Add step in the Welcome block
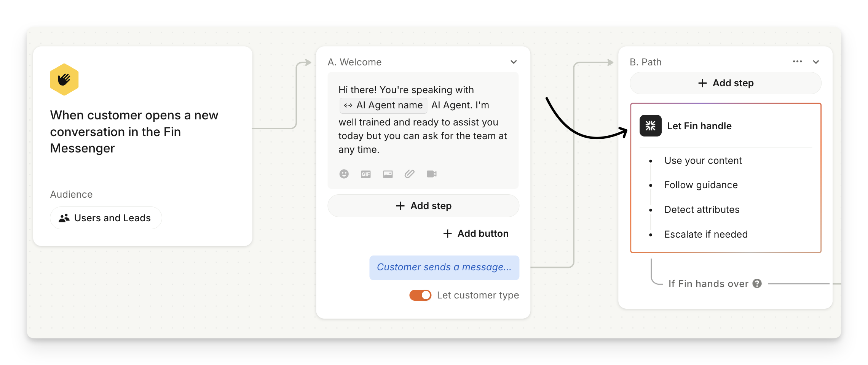868x365 pixels. click(x=423, y=206)
